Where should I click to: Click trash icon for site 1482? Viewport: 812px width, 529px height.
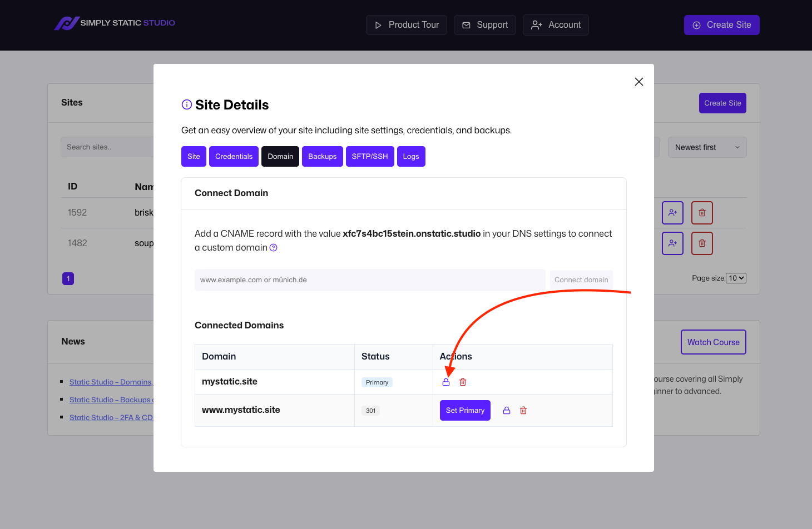[702, 243]
